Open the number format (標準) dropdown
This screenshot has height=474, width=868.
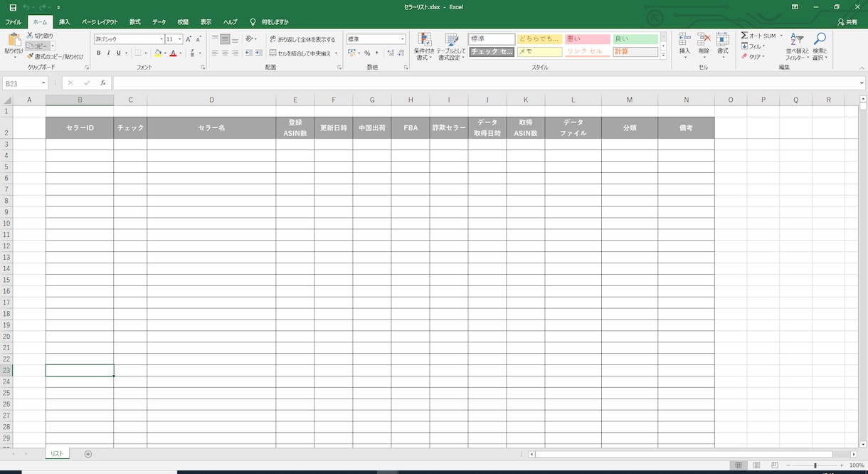tap(403, 39)
